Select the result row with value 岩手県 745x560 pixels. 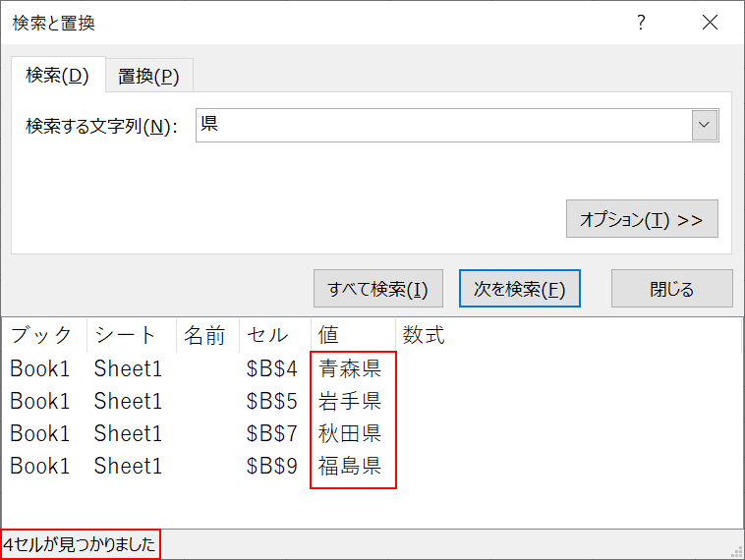(x=372, y=401)
